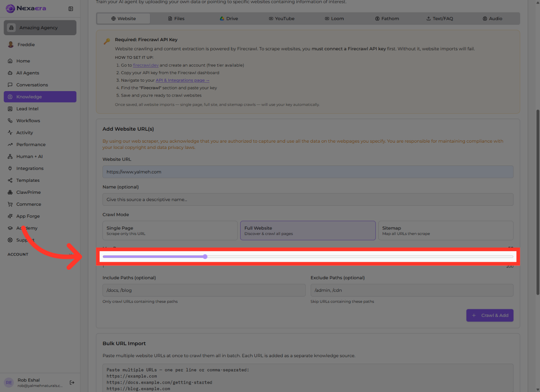Click the Include Paths field

pyautogui.click(x=204, y=290)
